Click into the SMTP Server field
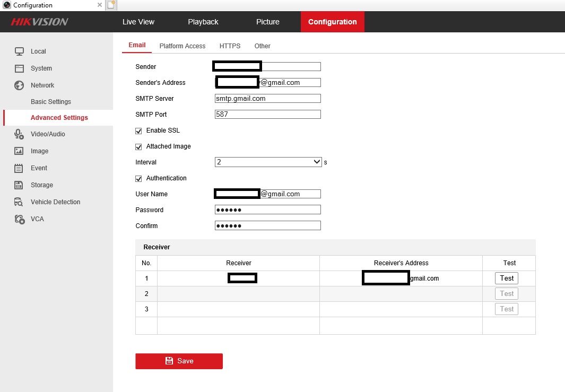The height and width of the screenshot is (392, 565). tap(267, 99)
